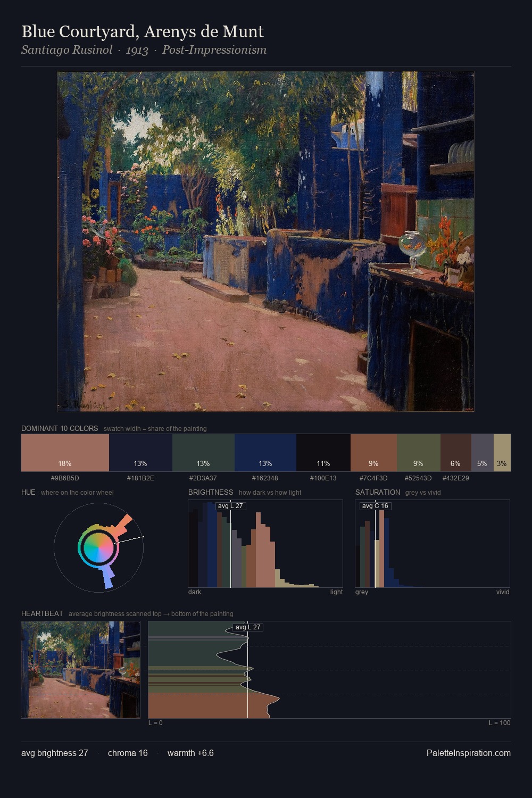The width and height of the screenshot is (532, 798).
Task: Pick the #162348 deep blue swatch
Action: [265, 453]
